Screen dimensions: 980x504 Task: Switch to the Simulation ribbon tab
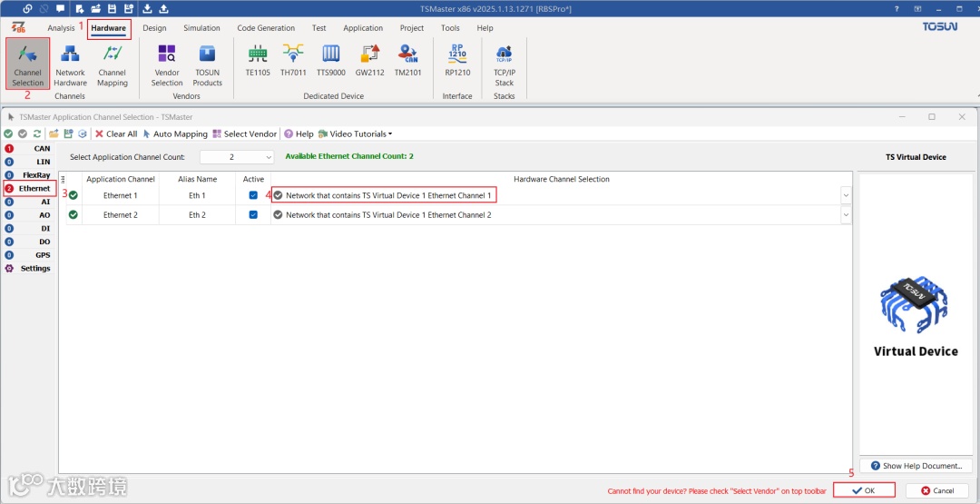click(201, 28)
